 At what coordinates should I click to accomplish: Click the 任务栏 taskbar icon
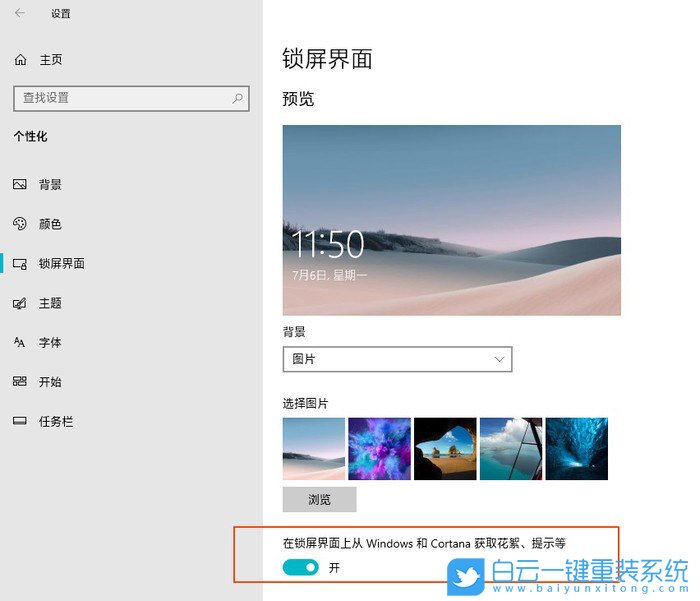(20, 421)
